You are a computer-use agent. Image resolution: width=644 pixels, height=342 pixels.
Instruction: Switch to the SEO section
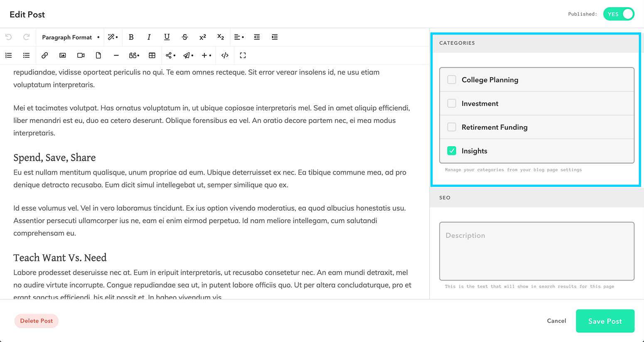[444, 197]
